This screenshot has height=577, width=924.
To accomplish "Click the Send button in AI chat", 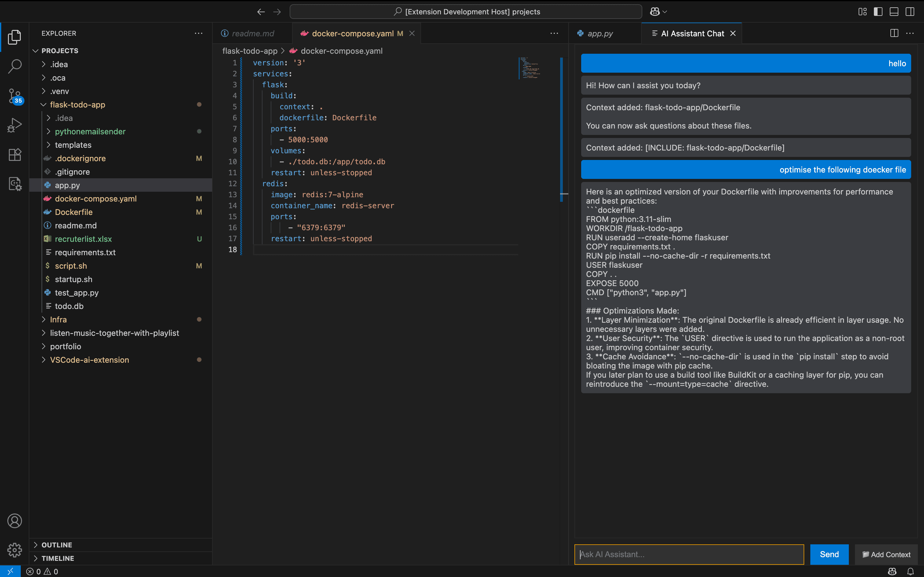I will (x=829, y=554).
